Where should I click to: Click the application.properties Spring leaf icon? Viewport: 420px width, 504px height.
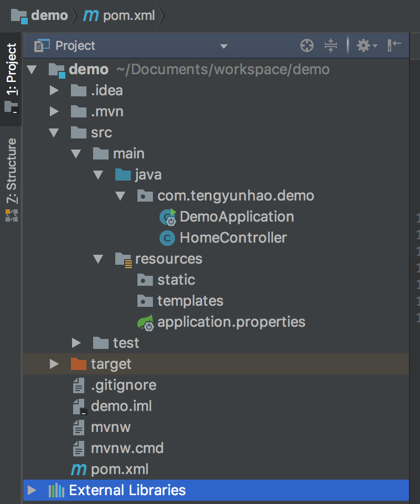pos(145,322)
